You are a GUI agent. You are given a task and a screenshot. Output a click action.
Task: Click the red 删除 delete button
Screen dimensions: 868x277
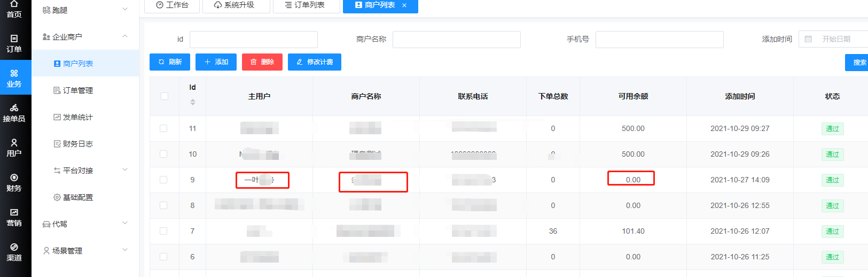262,62
